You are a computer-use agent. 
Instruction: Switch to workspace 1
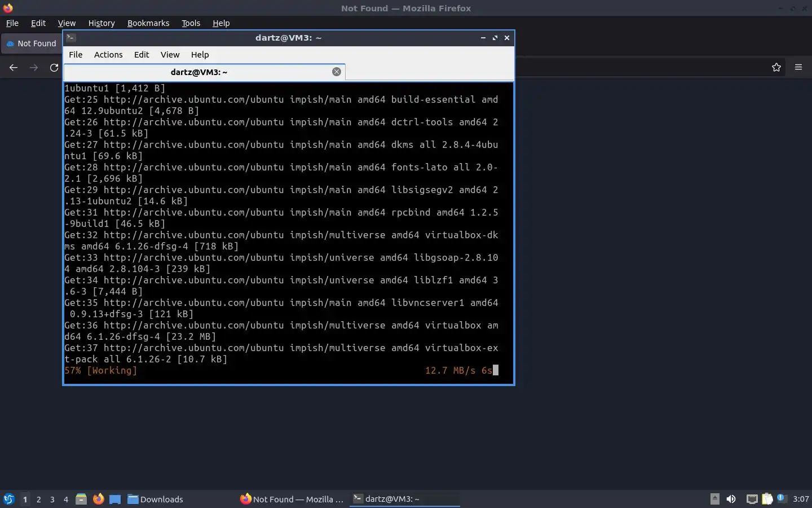pos(25,499)
